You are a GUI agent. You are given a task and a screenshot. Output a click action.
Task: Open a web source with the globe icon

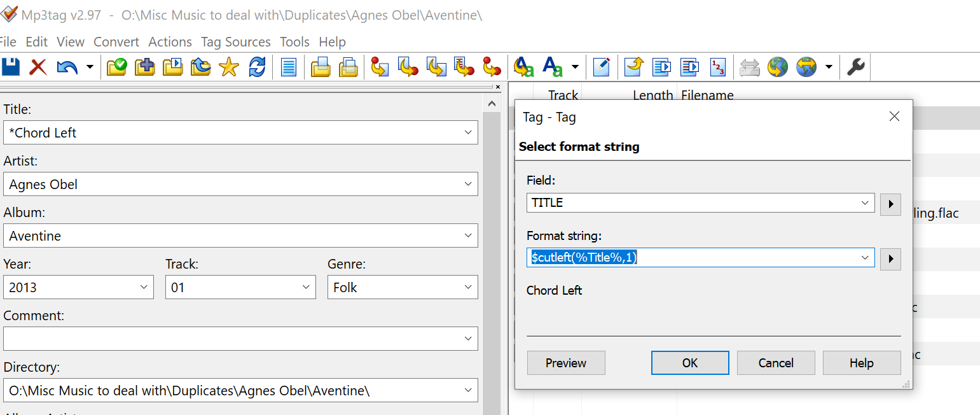coord(778,67)
